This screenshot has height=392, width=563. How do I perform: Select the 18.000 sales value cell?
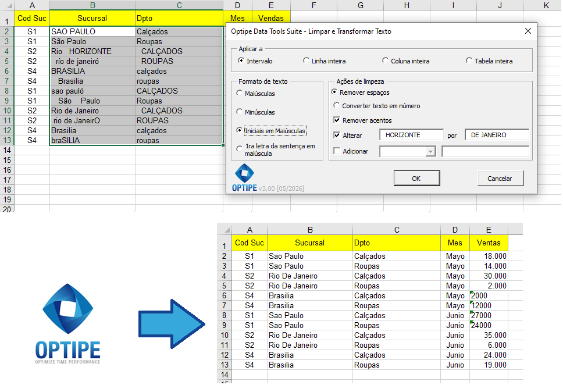(x=489, y=256)
